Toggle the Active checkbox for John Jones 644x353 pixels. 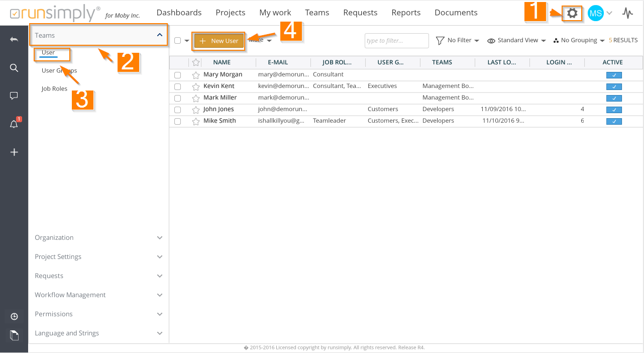pyautogui.click(x=614, y=110)
